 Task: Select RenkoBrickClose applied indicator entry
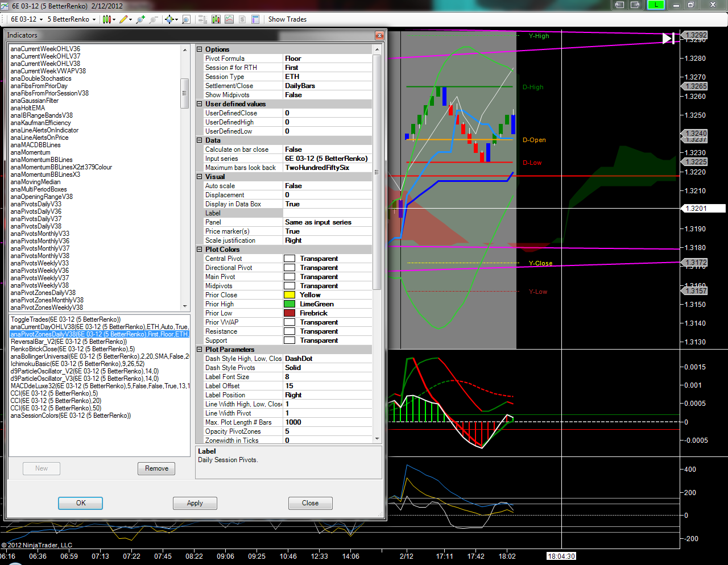click(x=73, y=349)
